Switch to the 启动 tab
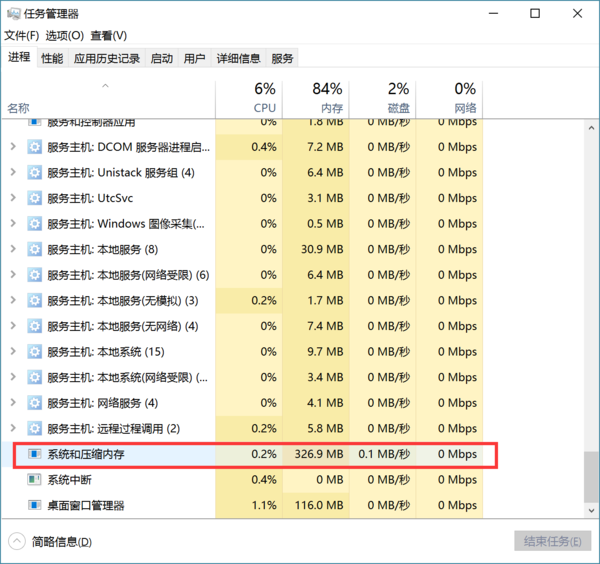The height and width of the screenshot is (564, 600). pos(162,59)
